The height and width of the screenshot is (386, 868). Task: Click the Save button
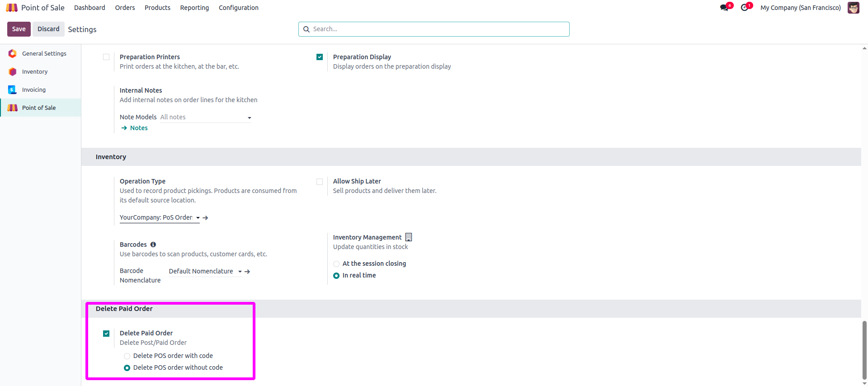(19, 29)
